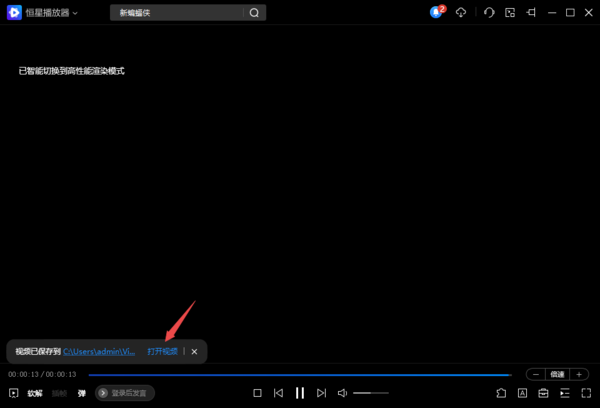Toggle 插帧 frame interpolation

[x=59, y=393]
